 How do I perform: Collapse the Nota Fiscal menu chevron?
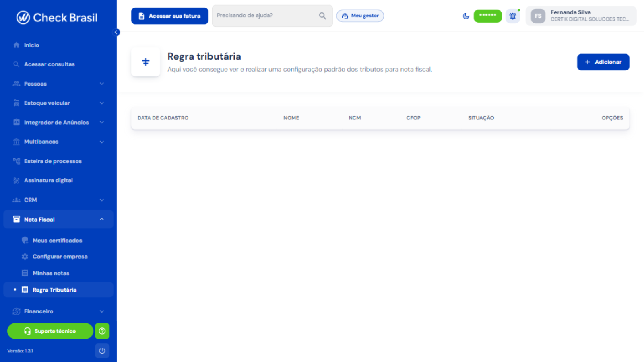(102, 219)
